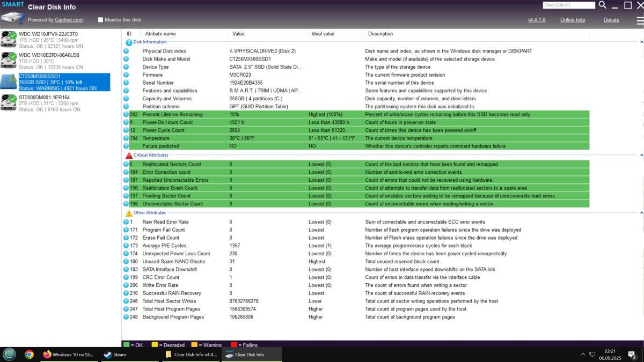Open the v4.4.1.0 version link
This screenshot has height=362, width=644.
point(537,20)
